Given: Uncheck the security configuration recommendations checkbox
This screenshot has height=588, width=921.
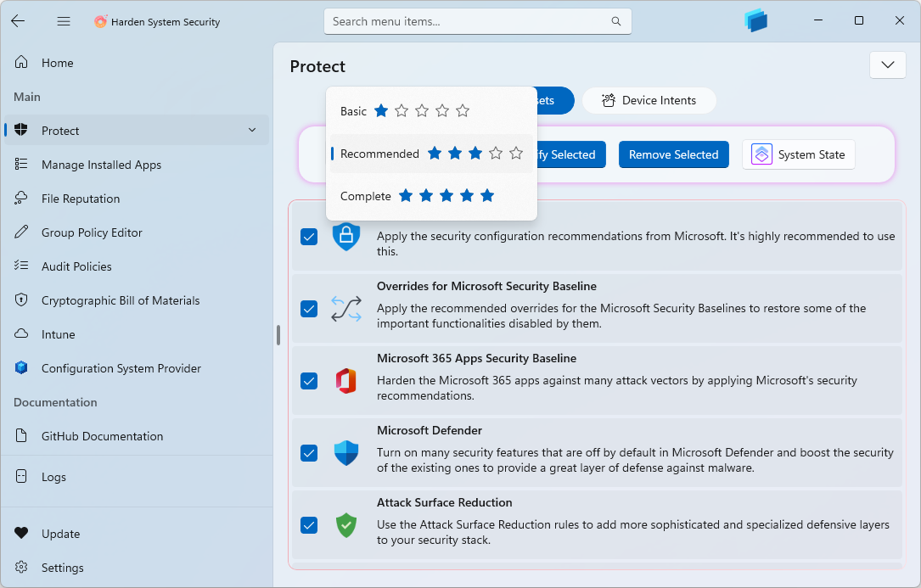Looking at the screenshot, I should (x=309, y=237).
